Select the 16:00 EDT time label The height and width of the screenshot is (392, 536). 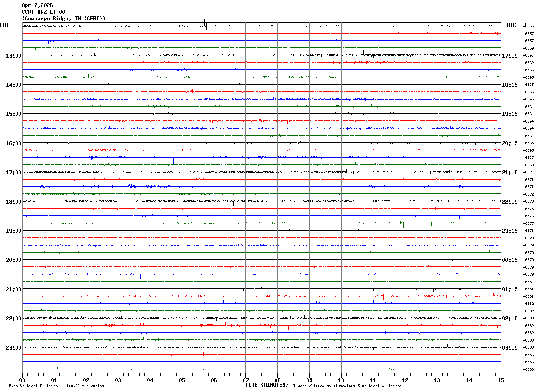[x=14, y=143]
